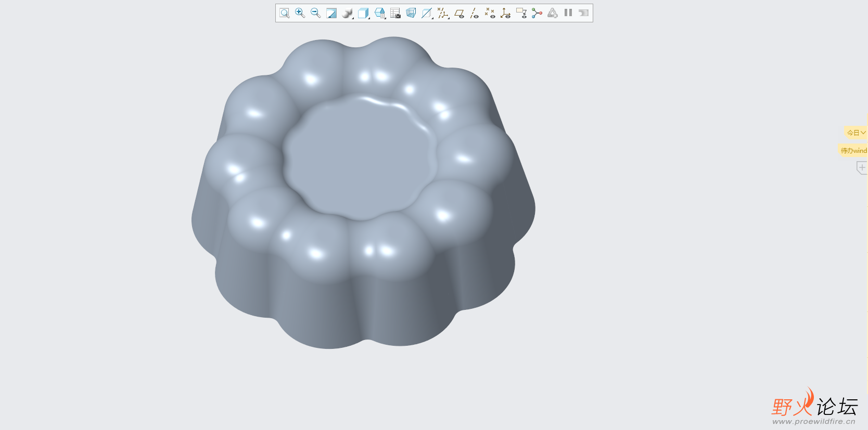The width and height of the screenshot is (868, 430).
Task: Click the Pause regeneration icon
Action: 568,13
